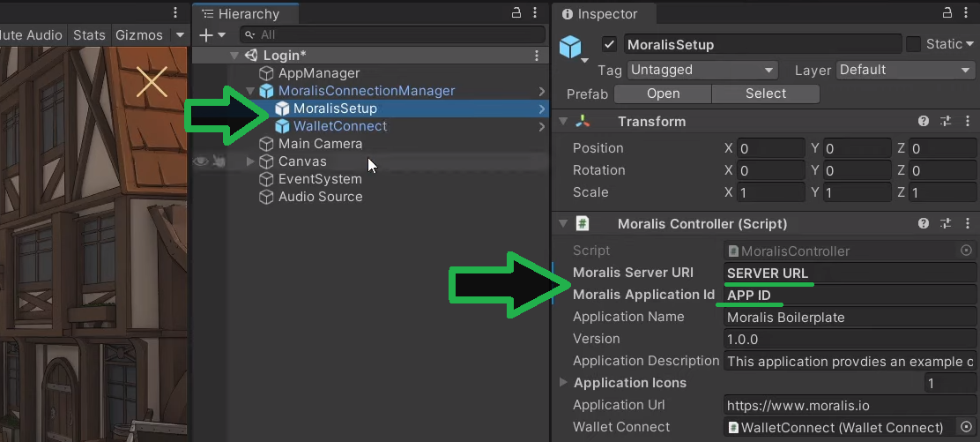
Task: Open the Tag dropdown
Action: [702, 70]
